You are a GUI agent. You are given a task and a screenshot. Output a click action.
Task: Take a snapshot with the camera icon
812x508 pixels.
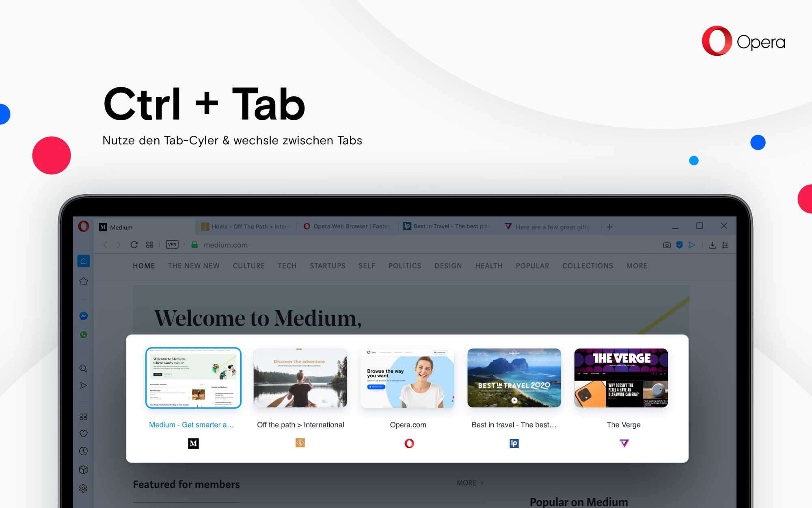(667, 245)
